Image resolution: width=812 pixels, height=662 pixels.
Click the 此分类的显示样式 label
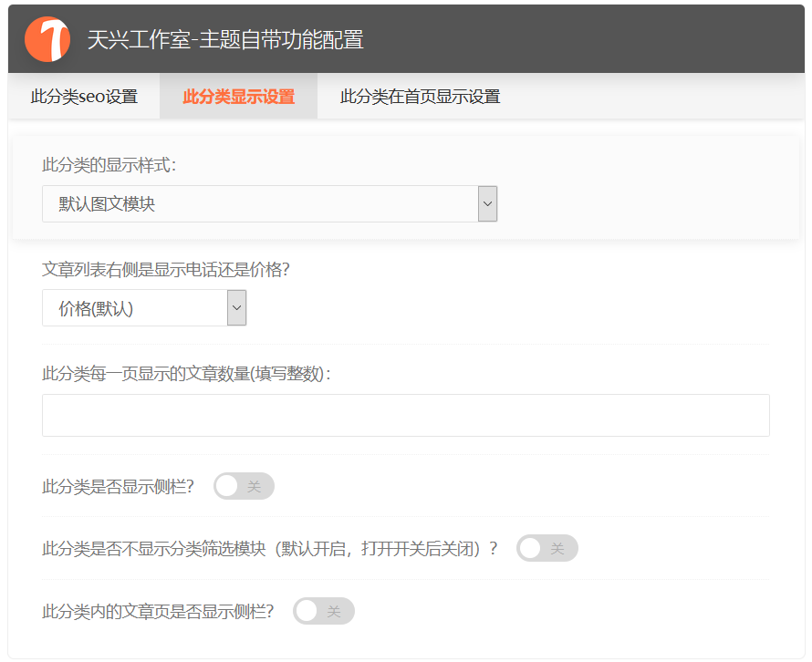click(x=109, y=165)
